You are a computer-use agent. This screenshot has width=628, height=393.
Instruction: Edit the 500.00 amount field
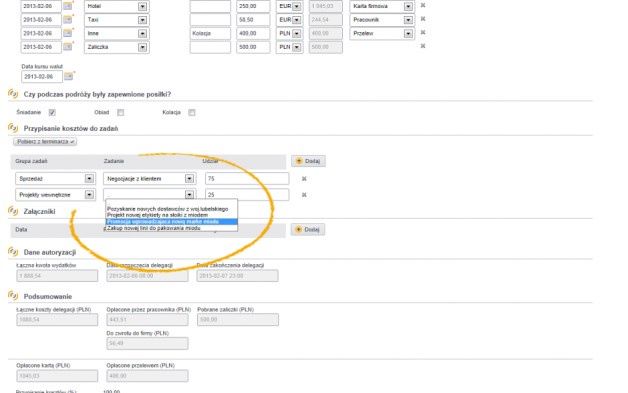tap(253, 47)
